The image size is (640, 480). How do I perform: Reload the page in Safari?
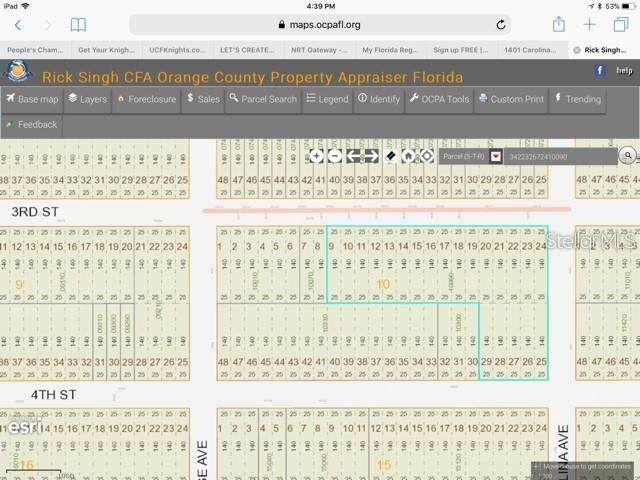pos(501,25)
